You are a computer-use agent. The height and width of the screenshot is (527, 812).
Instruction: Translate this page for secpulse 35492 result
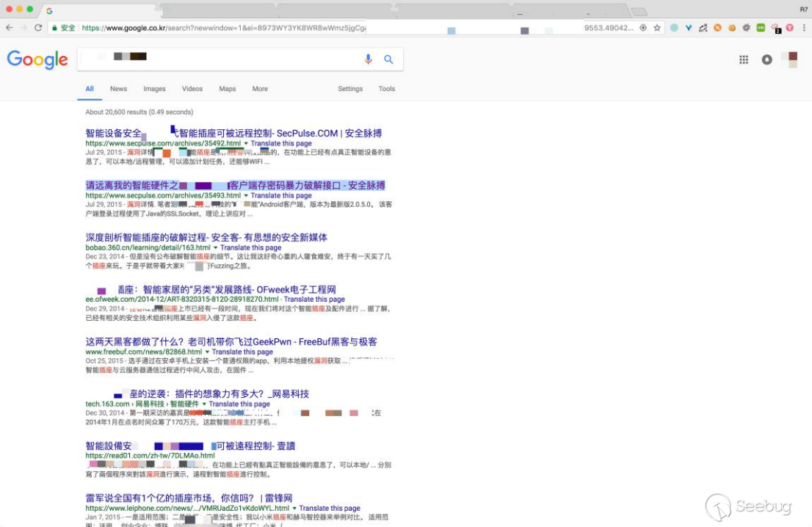(281, 143)
